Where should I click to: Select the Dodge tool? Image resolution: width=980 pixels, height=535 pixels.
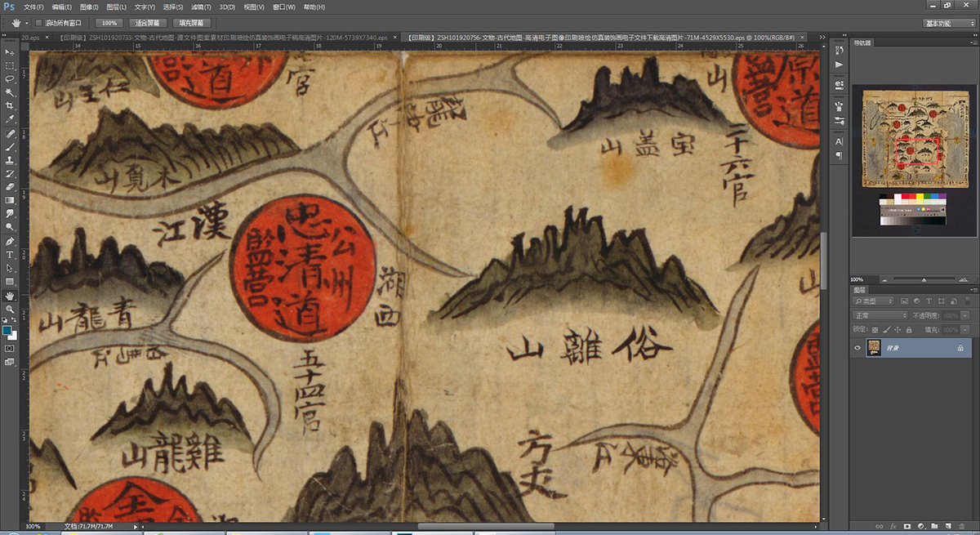tap(10, 227)
